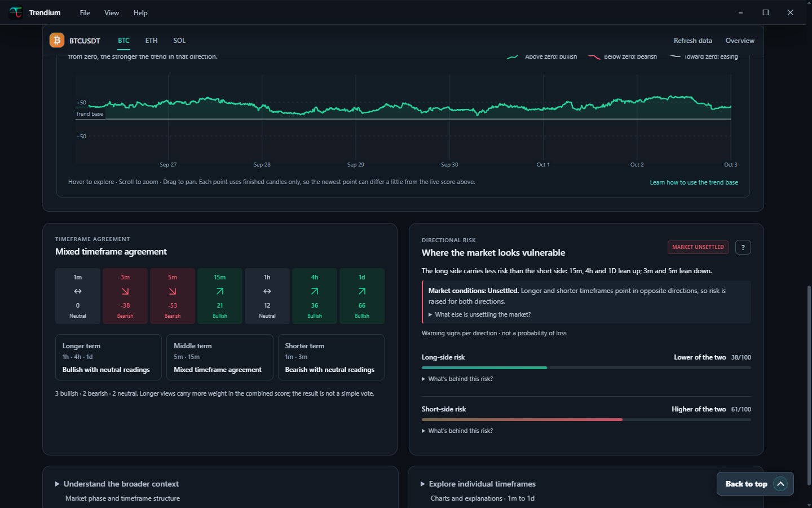
Task: Switch to the SOL tab
Action: click(x=179, y=41)
